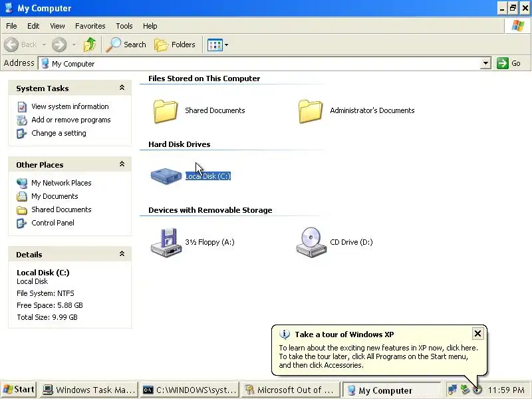The image size is (532, 399).
Task: Click View system information link
Action: [70, 106]
